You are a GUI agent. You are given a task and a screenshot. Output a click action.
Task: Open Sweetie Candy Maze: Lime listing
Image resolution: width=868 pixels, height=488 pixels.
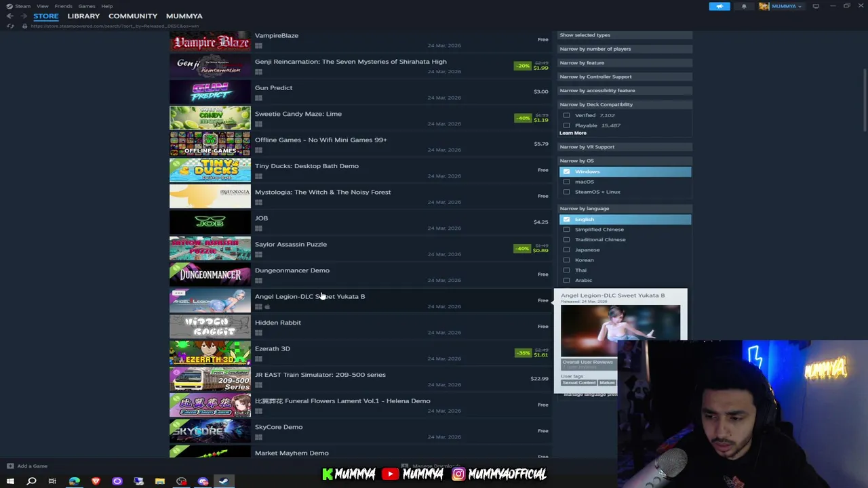click(x=361, y=118)
